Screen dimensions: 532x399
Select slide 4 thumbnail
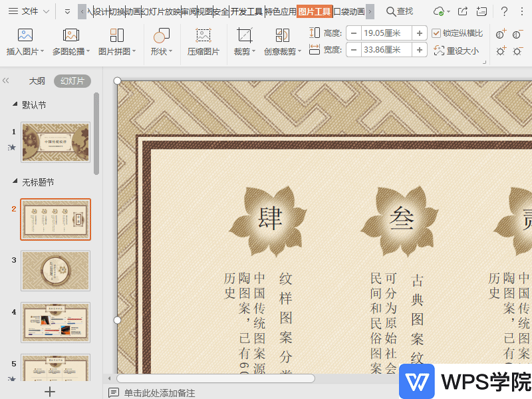tap(56, 323)
